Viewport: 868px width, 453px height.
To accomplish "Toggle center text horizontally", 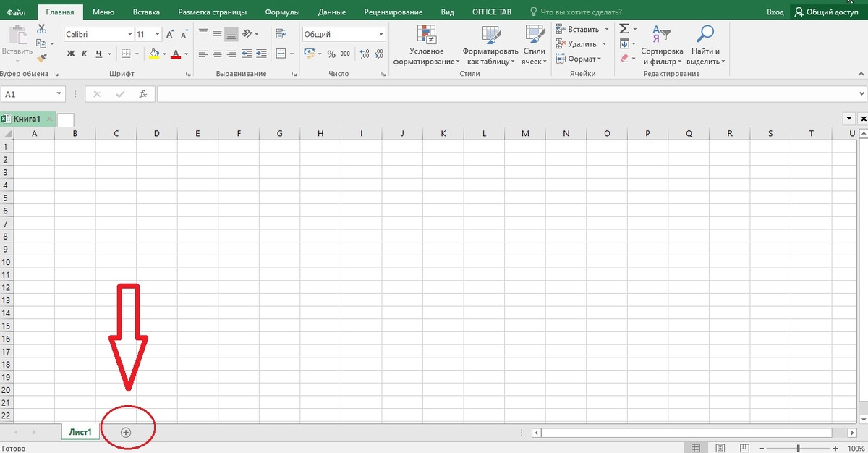I will [x=217, y=54].
